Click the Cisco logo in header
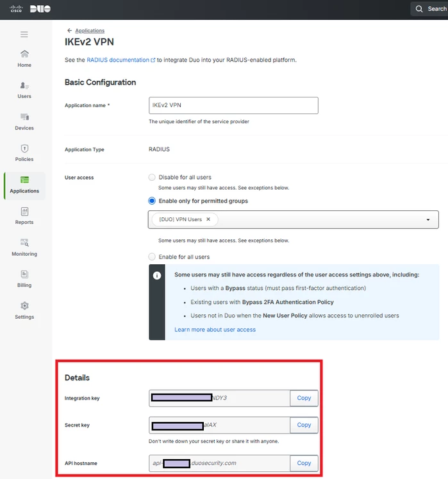 click(x=16, y=8)
